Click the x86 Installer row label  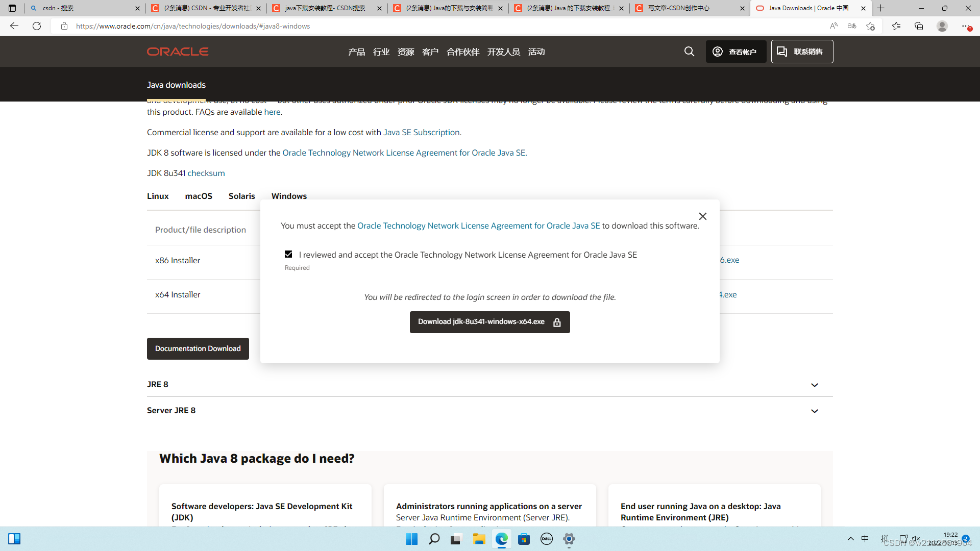tap(178, 260)
